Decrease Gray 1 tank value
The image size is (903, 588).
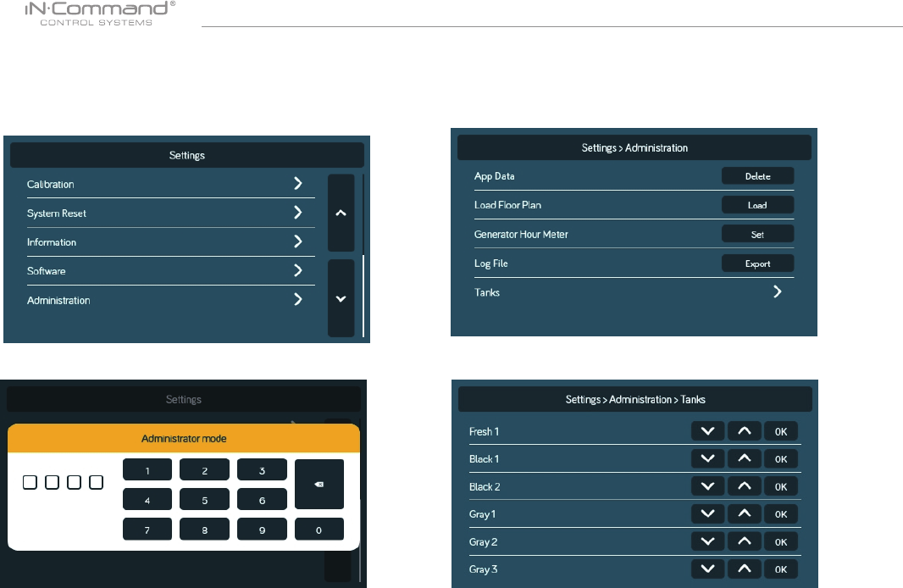pyautogui.click(x=708, y=514)
